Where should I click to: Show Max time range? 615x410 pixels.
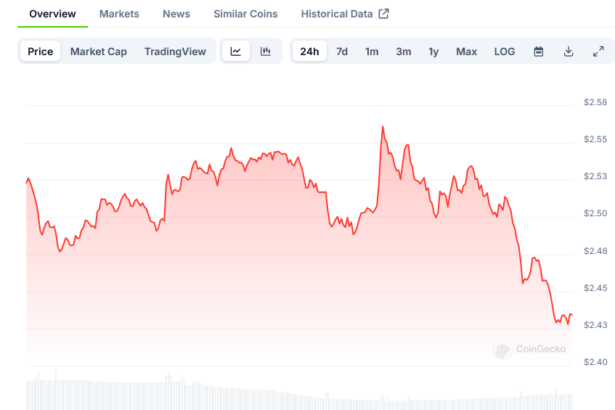(x=466, y=51)
